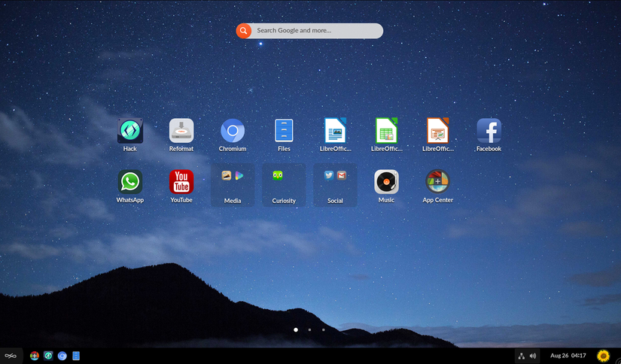Open Hack from the taskbar

coord(48,356)
